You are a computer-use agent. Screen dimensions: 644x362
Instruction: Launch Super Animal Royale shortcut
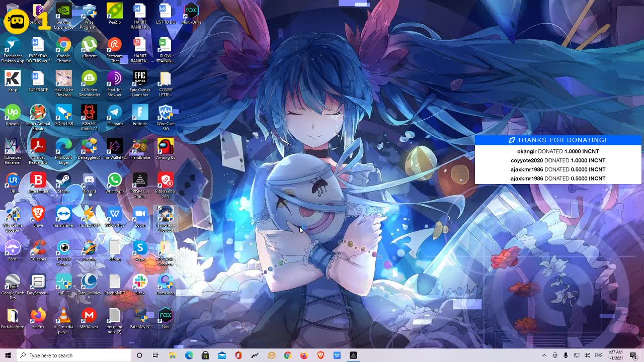tap(38, 118)
